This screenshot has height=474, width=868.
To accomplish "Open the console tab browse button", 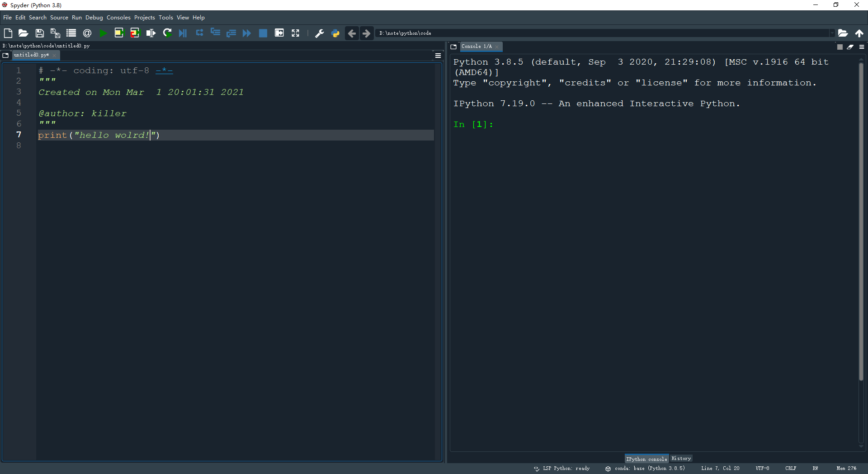I will tap(453, 47).
